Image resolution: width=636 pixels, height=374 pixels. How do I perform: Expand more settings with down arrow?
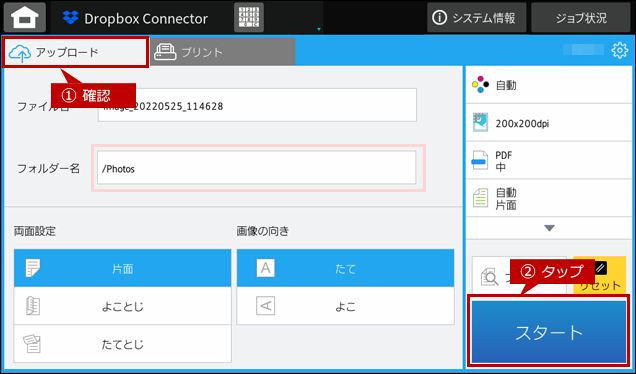coord(549,228)
